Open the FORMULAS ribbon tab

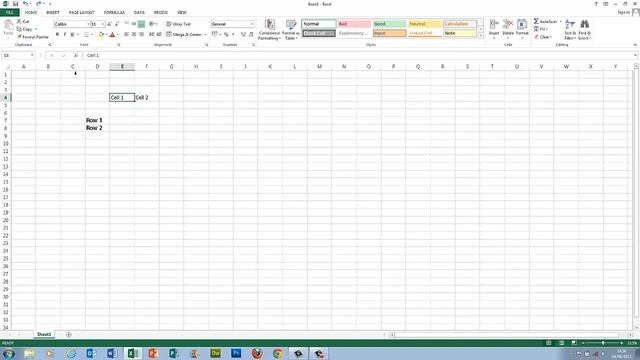pyautogui.click(x=114, y=13)
